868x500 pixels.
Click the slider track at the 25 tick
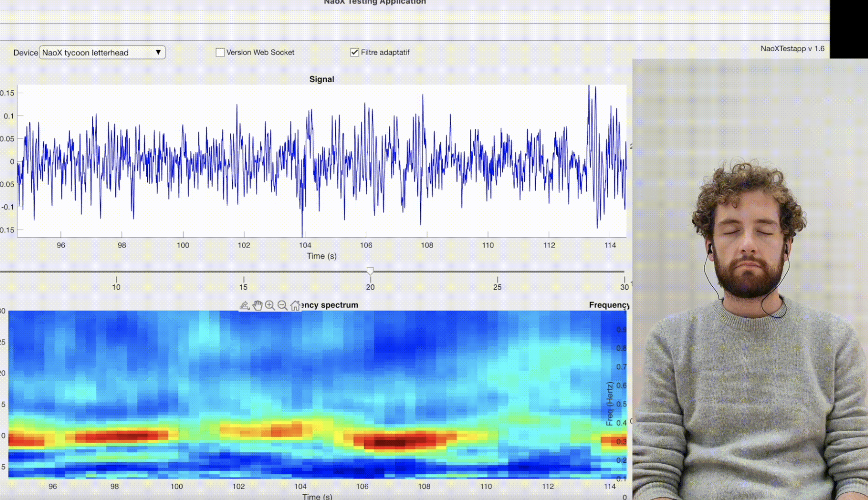(x=497, y=272)
